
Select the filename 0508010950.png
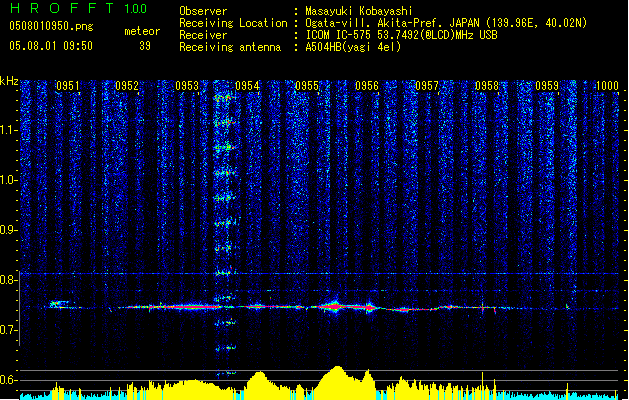coord(51,26)
